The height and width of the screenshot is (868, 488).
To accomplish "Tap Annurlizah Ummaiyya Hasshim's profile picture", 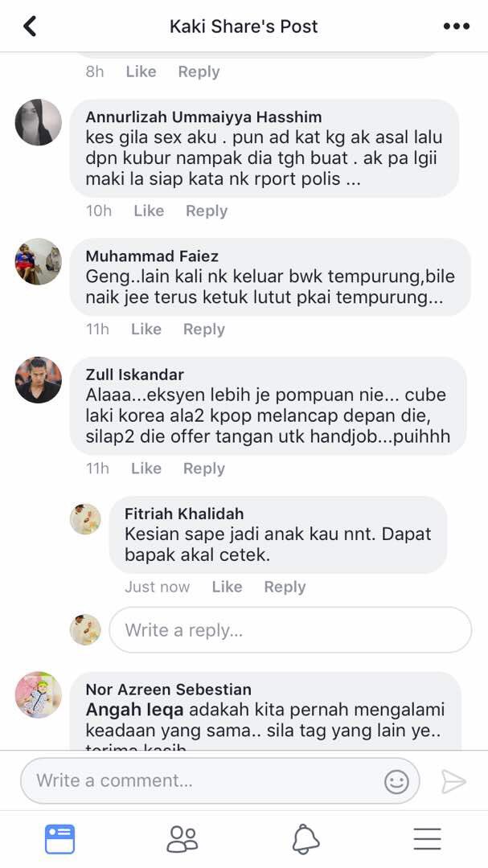I will tap(39, 122).
